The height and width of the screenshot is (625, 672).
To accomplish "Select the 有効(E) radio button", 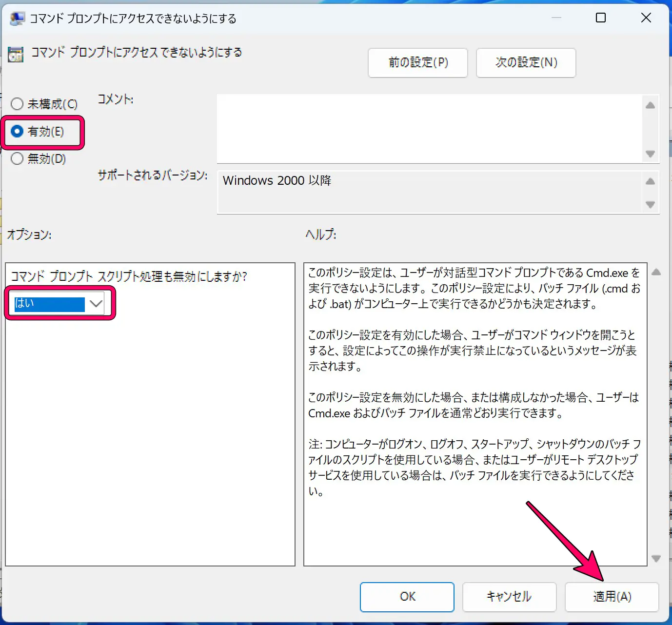I will click(37, 131).
